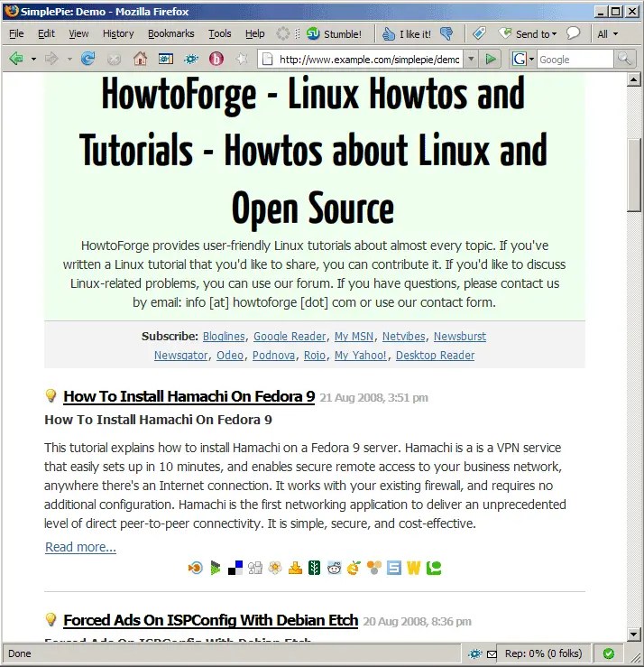The height and width of the screenshot is (667, 644).
Task: Click the Rojo subscribe link
Action: tap(315, 356)
